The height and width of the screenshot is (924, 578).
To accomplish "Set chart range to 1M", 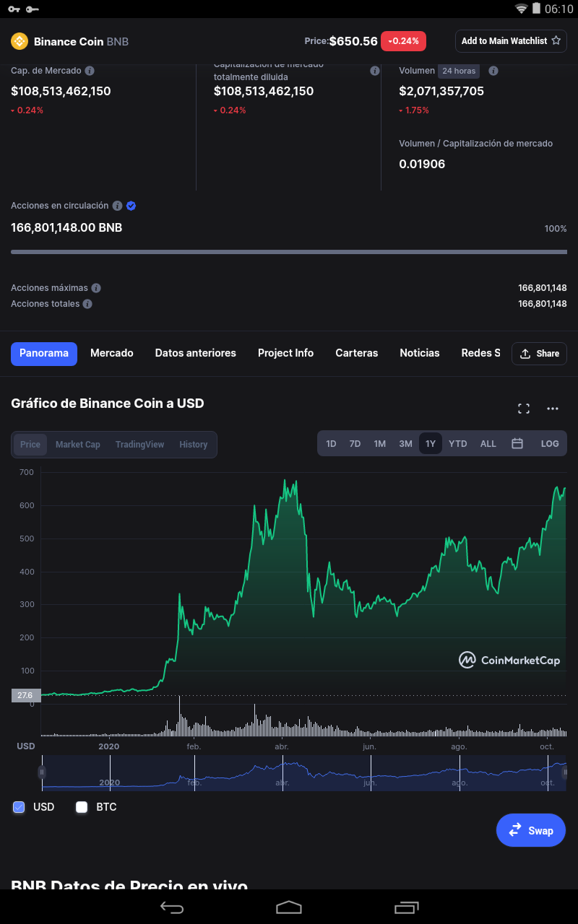I will pyautogui.click(x=379, y=443).
